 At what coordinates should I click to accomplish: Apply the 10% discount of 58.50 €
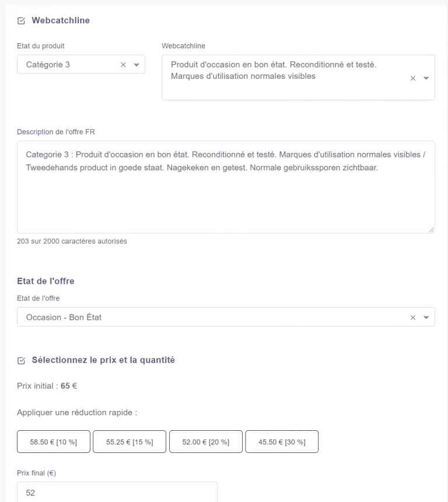click(x=52, y=442)
